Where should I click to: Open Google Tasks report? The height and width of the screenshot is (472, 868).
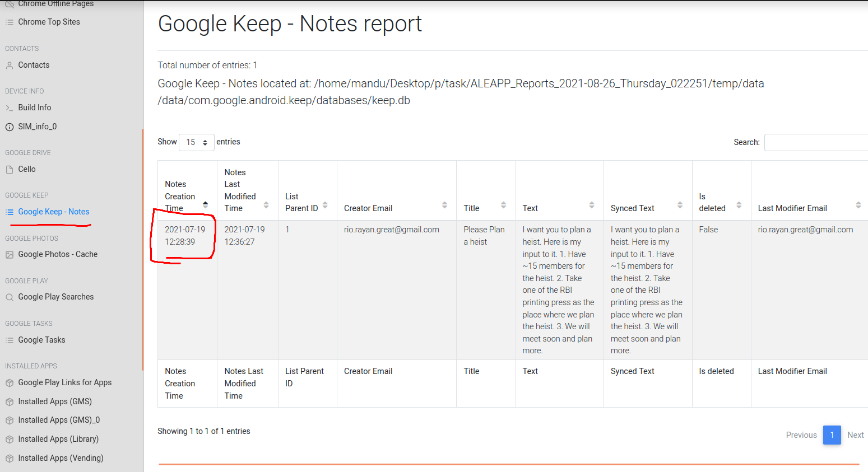[41, 340]
